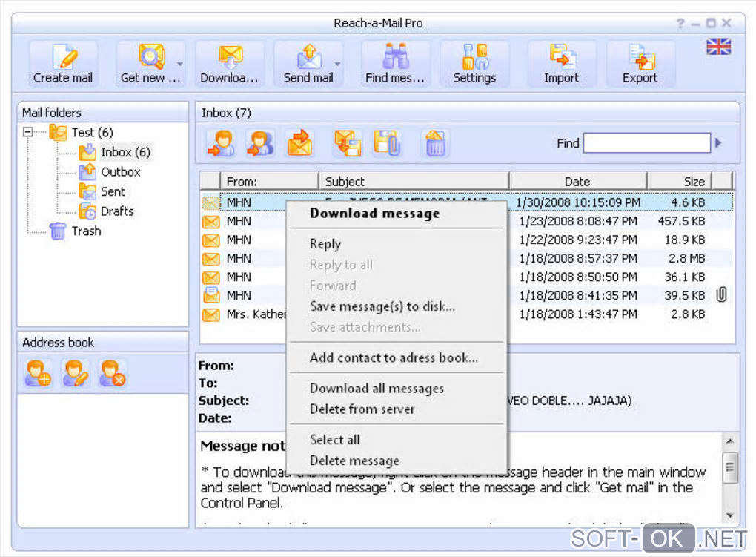
Task: Click the message preview scroll up arrow
Action: click(x=729, y=441)
